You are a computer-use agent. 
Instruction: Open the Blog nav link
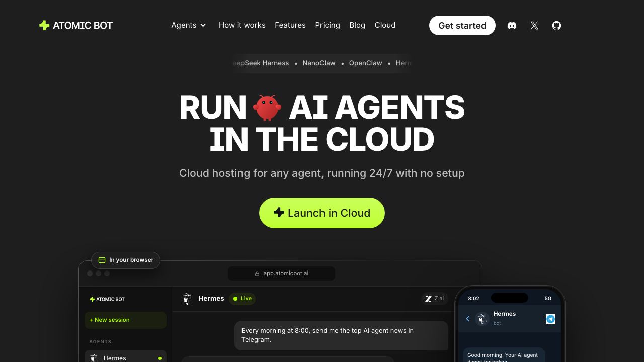(357, 25)
